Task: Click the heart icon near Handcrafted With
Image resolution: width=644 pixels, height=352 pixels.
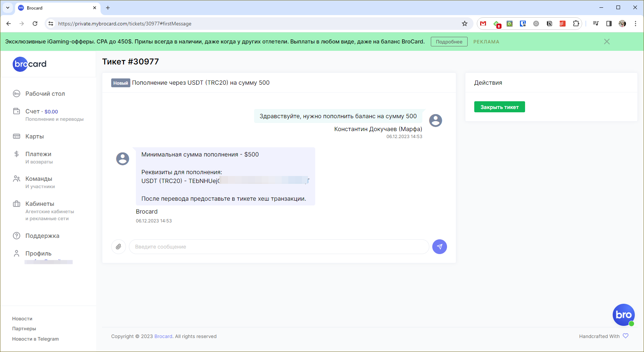Action: [x=626, y=336]
